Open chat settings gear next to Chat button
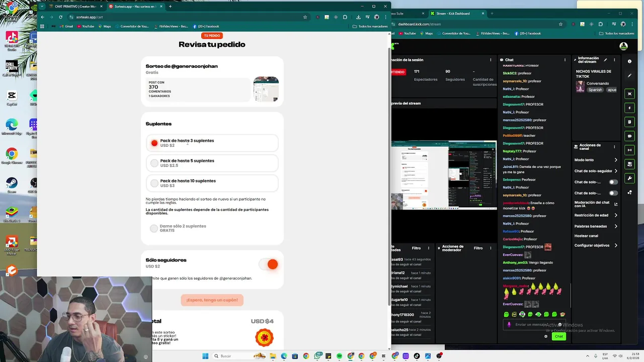 pyautogui.click(x=546, y=336)
